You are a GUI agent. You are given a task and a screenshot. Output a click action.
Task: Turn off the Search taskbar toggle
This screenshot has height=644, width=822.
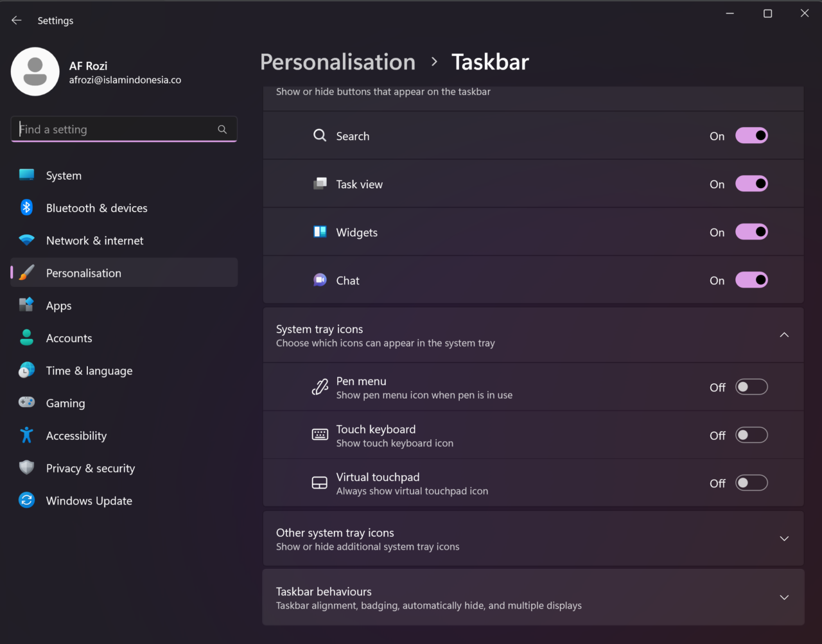pyautogui.click(x=751, y=135)
